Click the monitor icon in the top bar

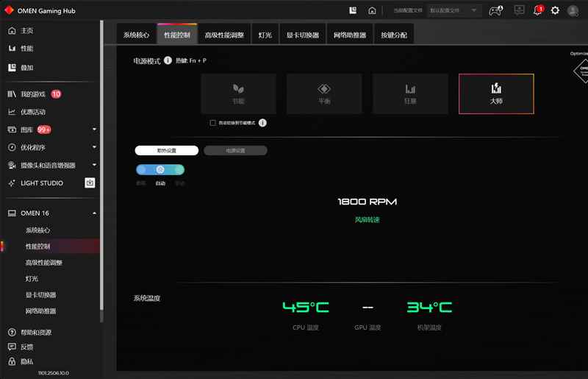tap(520, 10)
